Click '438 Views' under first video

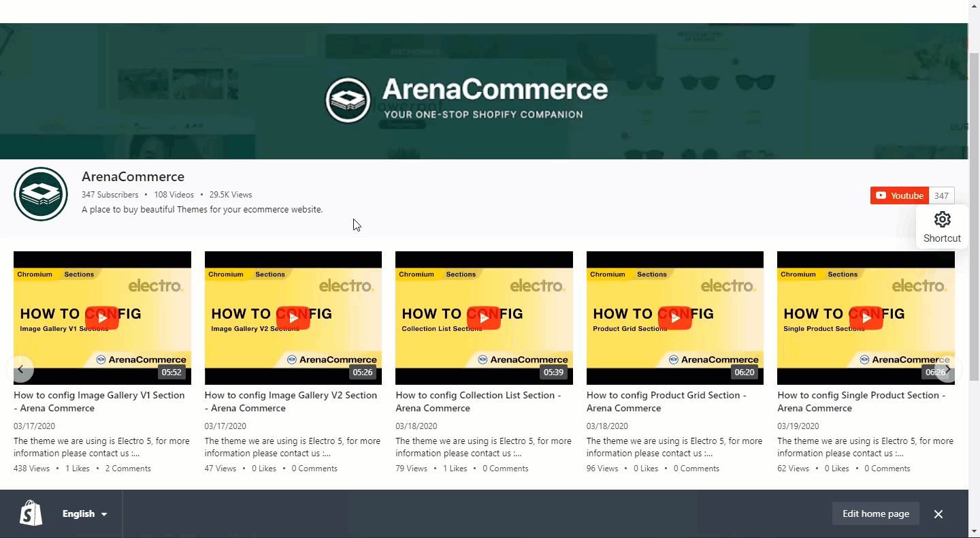point(32,469)
